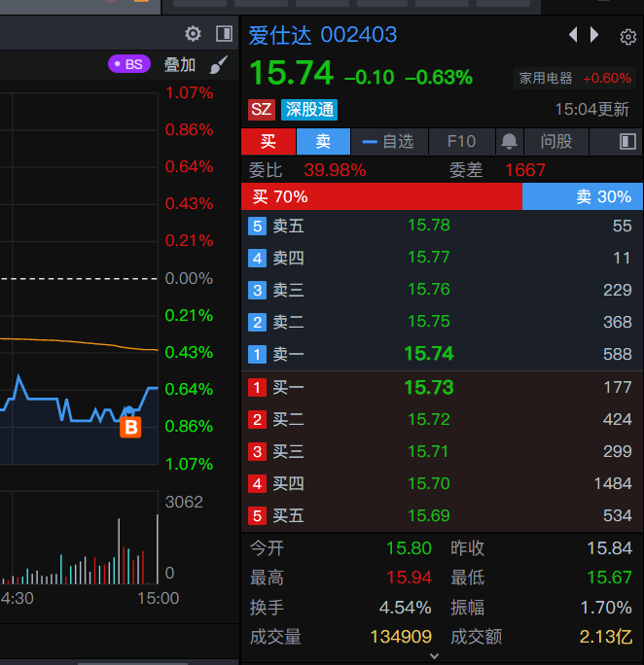644x665 pixels.
Task: Select the paintbrush drawing tool
Action: (x=219, y=65)
